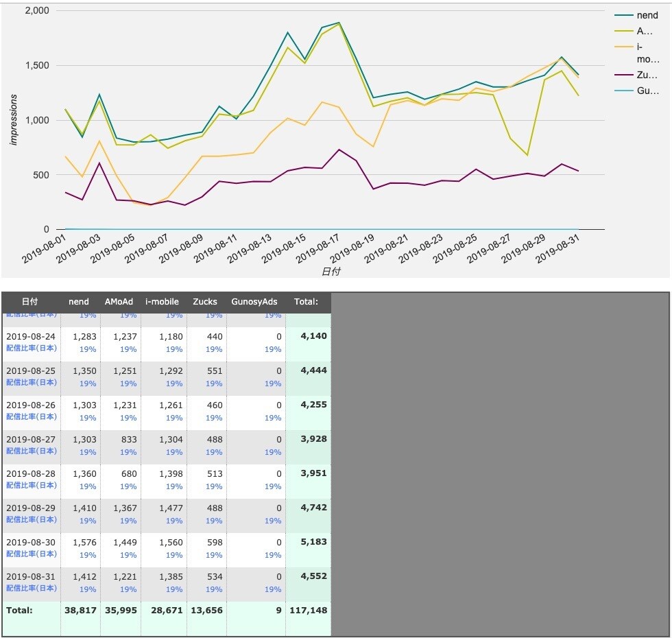Viewport: 672px width, 638px height.
Task: Open 配信比率(日本) link under 2019-08-25
Action: point(32,383)
